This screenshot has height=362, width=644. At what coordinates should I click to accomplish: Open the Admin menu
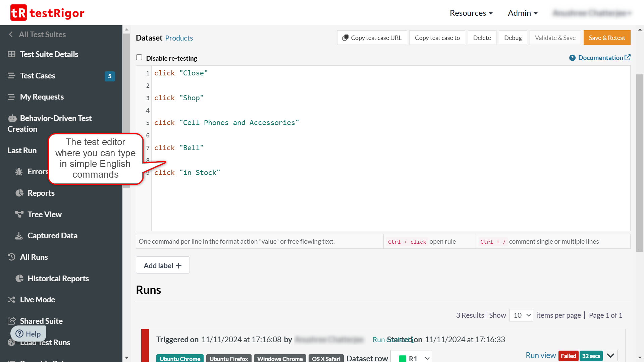(x=523, y=13)
